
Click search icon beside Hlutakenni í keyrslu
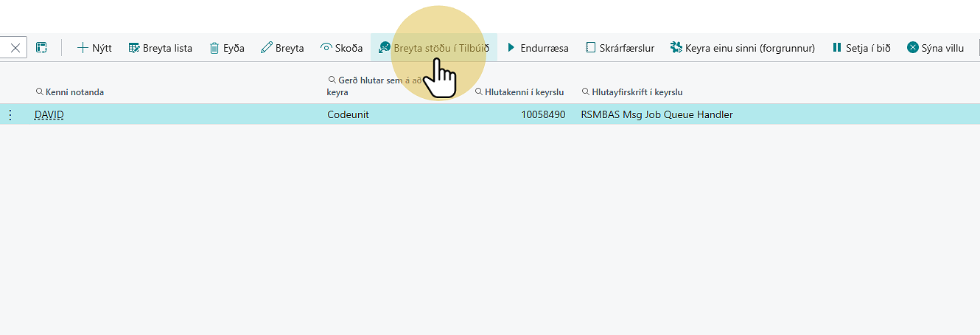[x=479, y=92]
